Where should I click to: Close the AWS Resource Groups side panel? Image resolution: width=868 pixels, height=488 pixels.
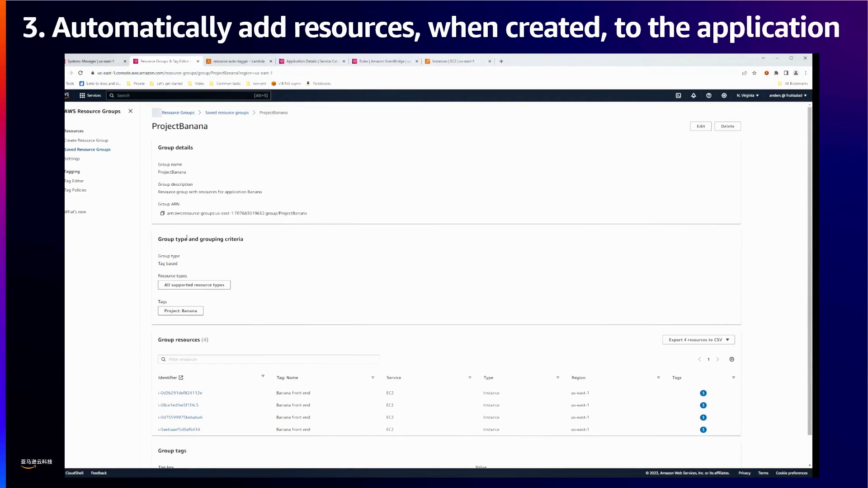(131, 111)
